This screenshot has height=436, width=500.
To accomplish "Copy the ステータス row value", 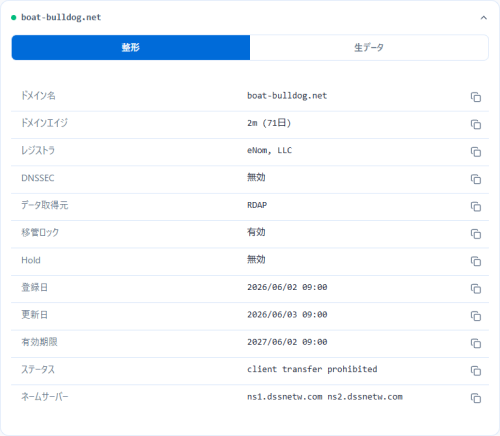I will [x=476, y=370].
